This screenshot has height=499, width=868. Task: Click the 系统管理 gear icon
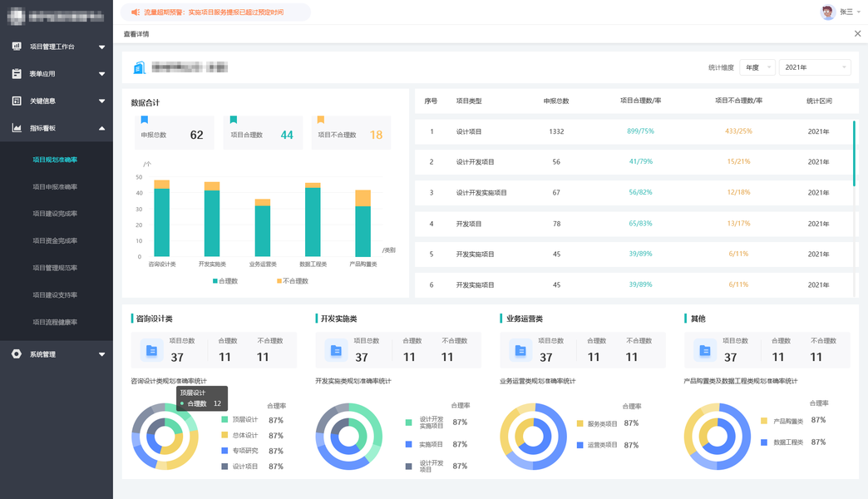click(17, 354)
